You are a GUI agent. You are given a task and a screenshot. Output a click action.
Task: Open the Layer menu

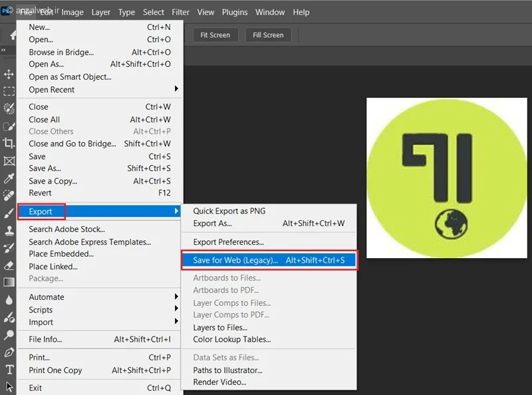(x=101, y=12)
